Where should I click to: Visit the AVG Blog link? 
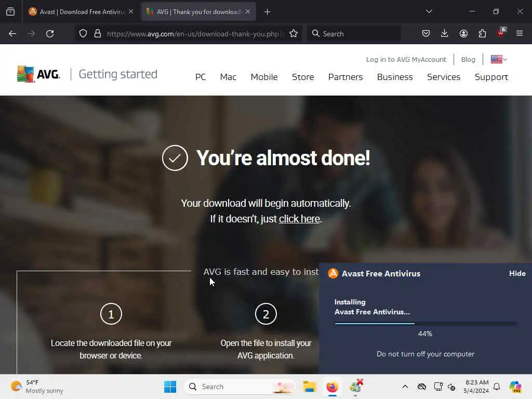pos(468,59)
